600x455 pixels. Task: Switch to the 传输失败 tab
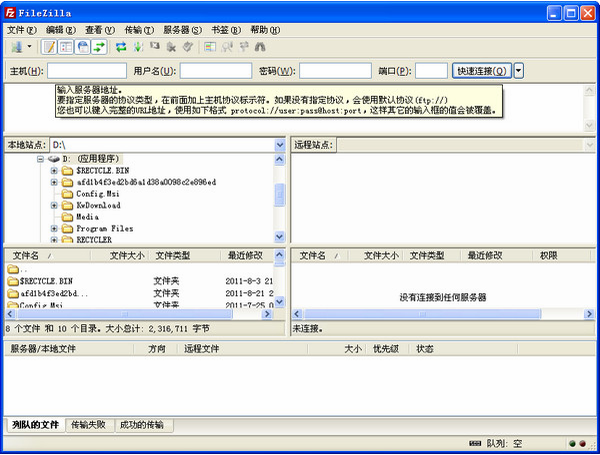88,425
